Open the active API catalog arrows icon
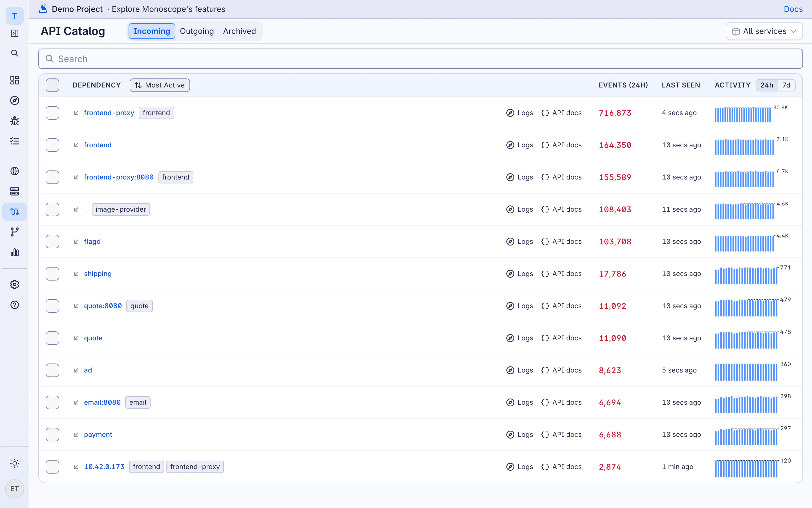The image size is (812, 508). (14, 212)
